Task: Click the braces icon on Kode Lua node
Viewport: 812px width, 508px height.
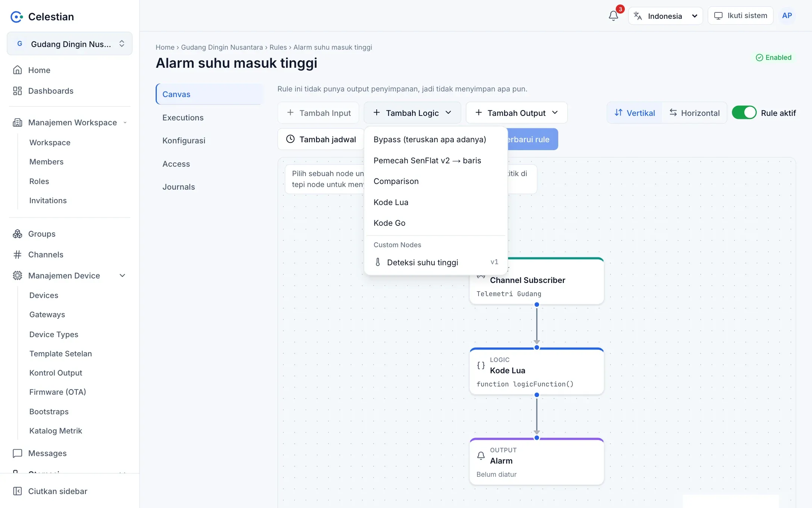Action: [481, 365]
